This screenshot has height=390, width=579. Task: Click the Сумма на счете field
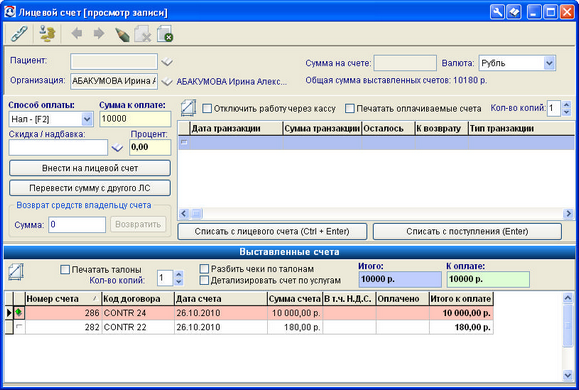click(x=405, y=63)
